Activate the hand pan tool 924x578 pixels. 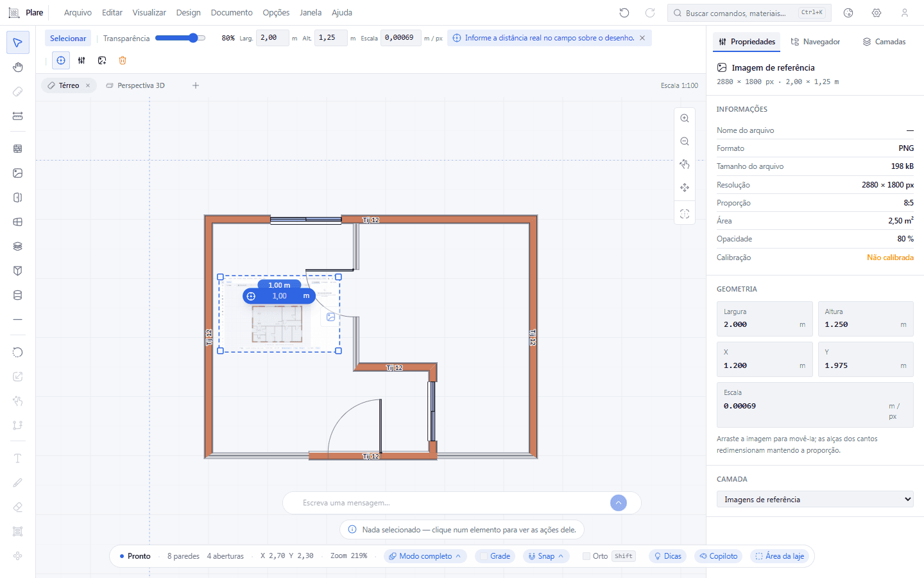point(18,67)
